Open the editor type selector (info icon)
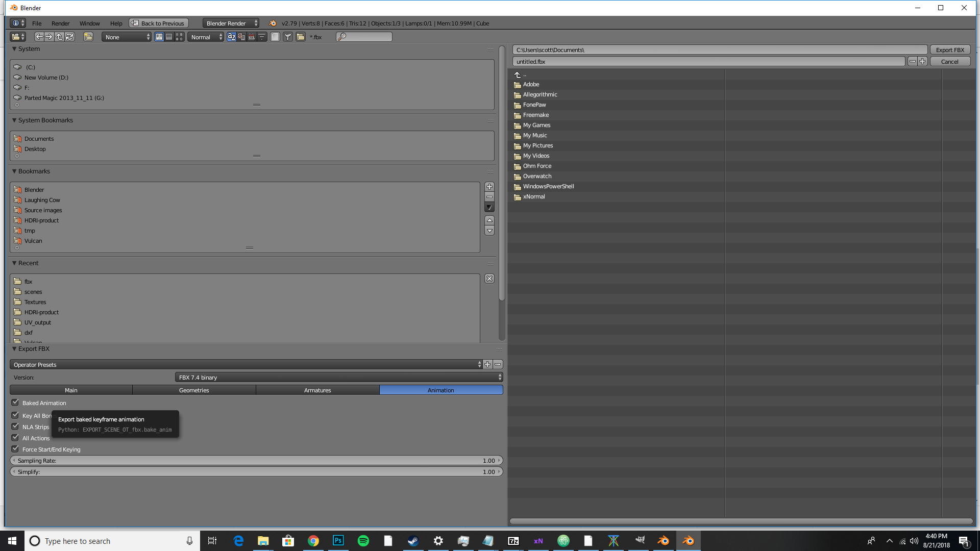The height and width of the screenshot is (551, 980). click(x=18, y=23)
